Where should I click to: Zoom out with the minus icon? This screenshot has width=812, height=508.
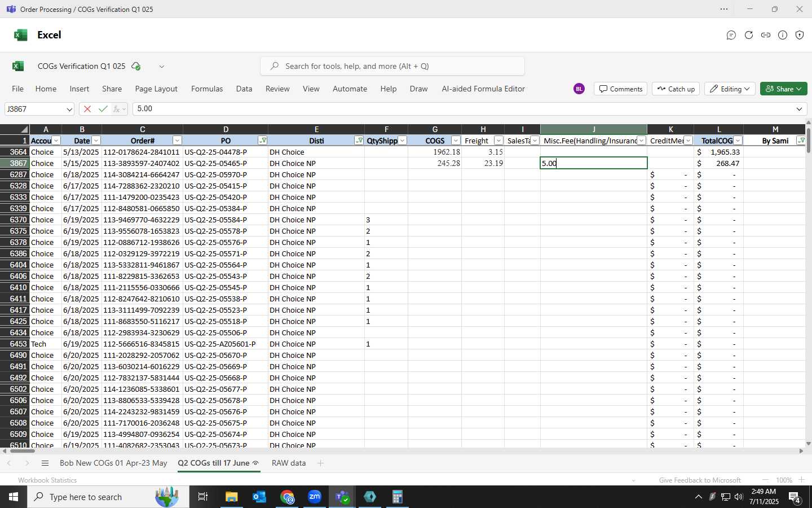pyautogui.click(x=765, y=480)
